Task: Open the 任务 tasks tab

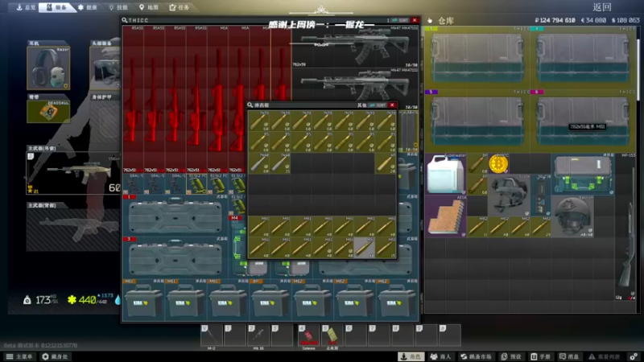Action: click(180, 7)
